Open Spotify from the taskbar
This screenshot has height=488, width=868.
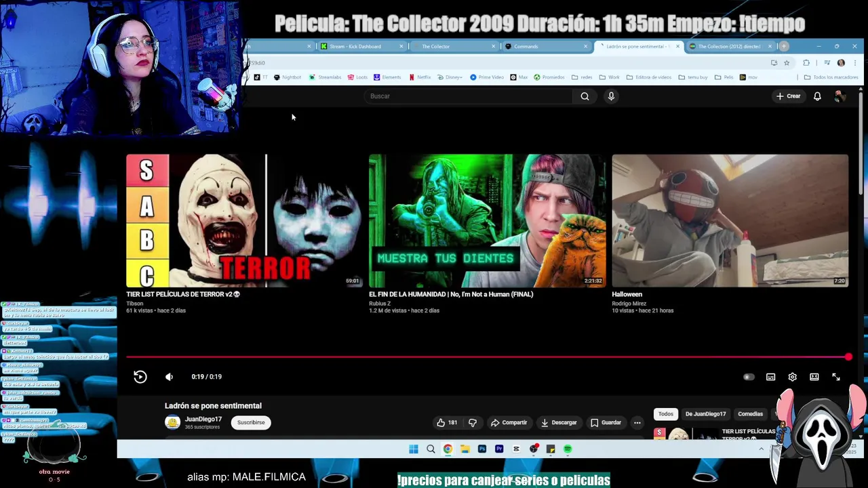[x=568, y=449]
